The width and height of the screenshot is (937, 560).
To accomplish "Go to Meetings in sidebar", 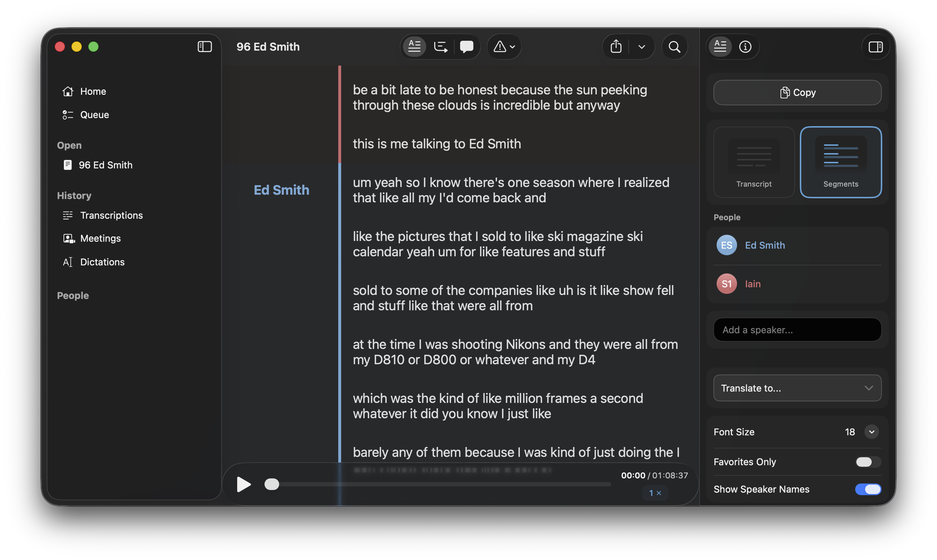I will click(x=100, y=239).
